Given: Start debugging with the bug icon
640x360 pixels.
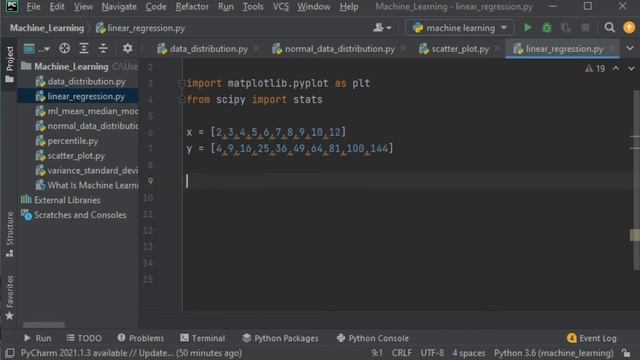Looking at the screenshot, I should (x=547, y=28).
